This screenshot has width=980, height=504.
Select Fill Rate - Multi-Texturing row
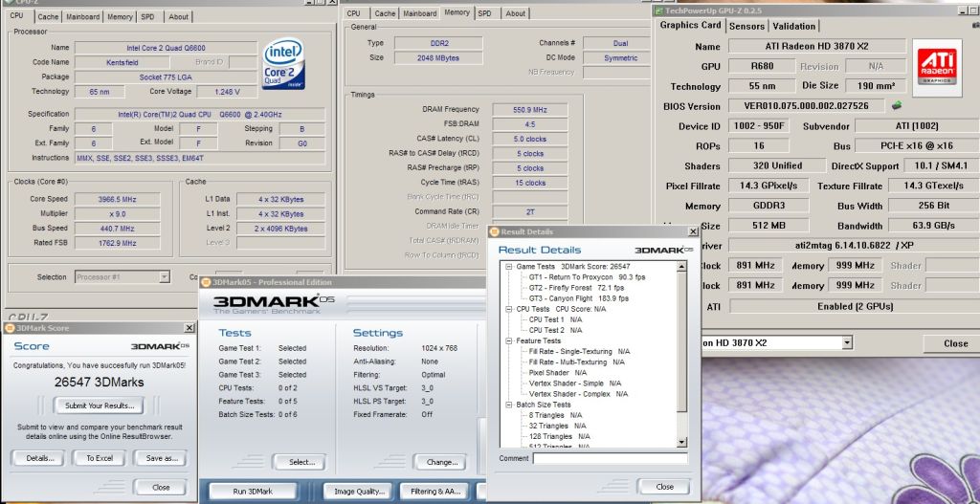pyautogui.click(x=576, y=362)
